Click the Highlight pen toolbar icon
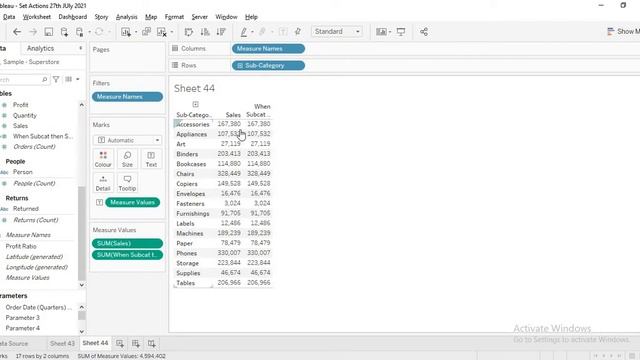640x360 pixels. point(244,32)
